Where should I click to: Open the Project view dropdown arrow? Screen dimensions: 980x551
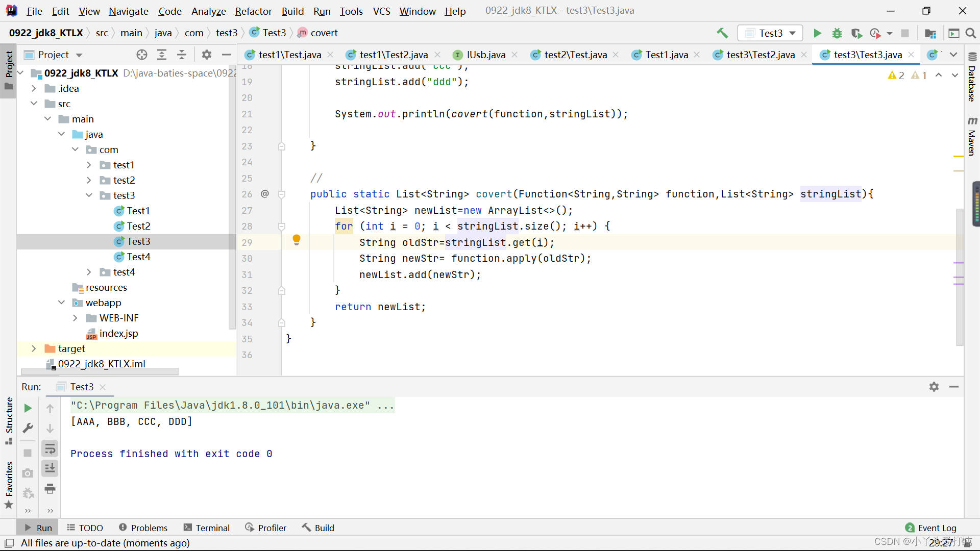pos(79,55)
